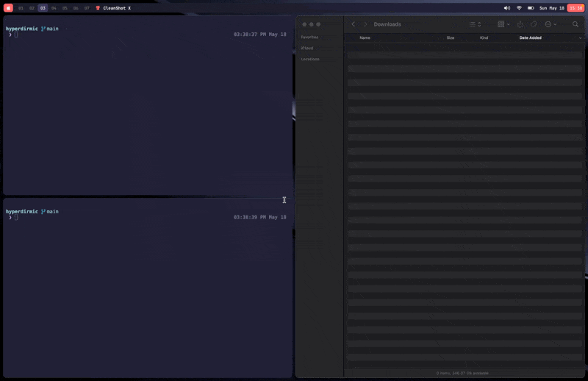Click the git branch icon in the top terminal prompt

pos(43,29)
